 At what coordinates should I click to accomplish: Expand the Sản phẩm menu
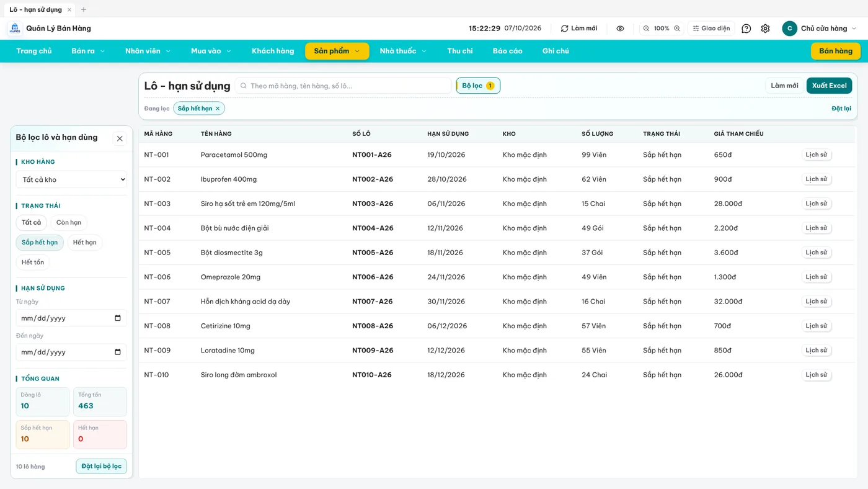[337, 51]
